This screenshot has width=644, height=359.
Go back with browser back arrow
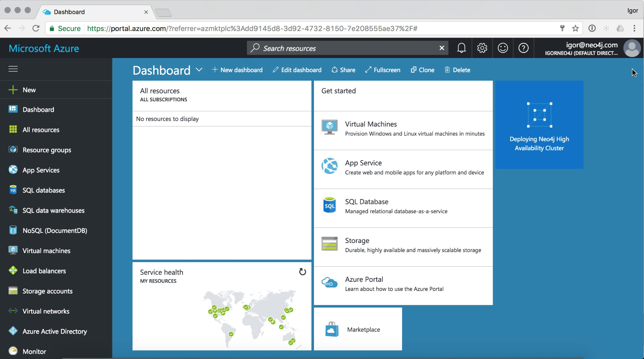8,28
